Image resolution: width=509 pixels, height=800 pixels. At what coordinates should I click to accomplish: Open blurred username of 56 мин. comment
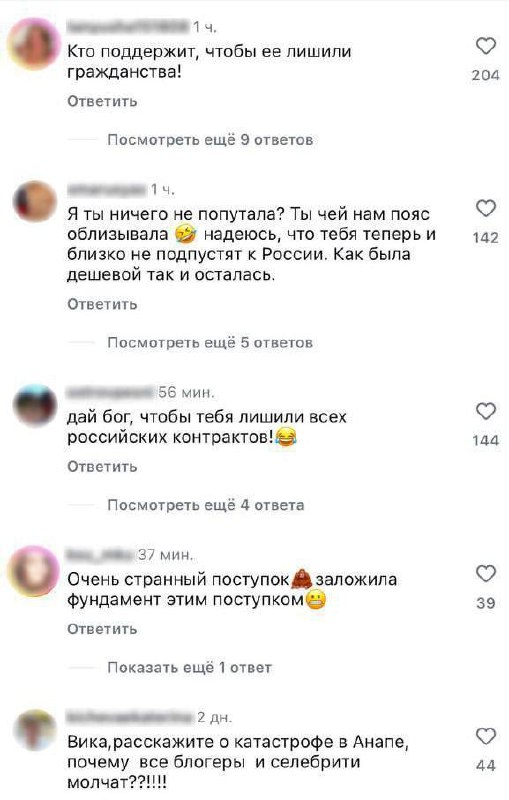pos(110,392)
